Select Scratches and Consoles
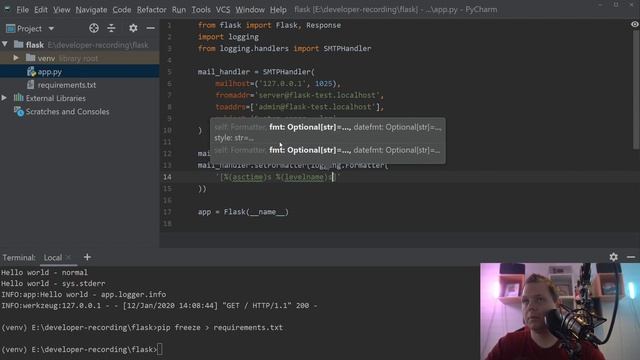 67,111
